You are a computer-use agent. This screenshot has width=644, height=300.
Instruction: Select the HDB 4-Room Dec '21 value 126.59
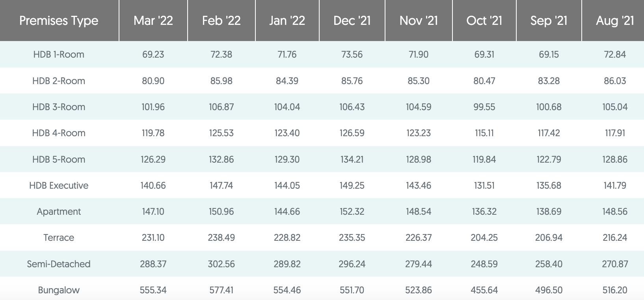click(352, 133)
